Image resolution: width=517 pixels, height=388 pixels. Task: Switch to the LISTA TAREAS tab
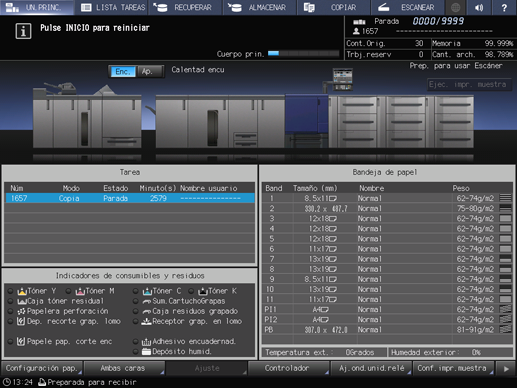[x=113, y=7]
